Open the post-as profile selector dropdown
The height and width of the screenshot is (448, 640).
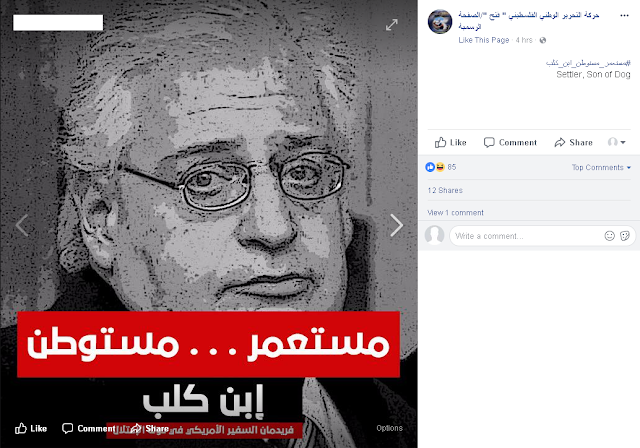pos(616,142)
